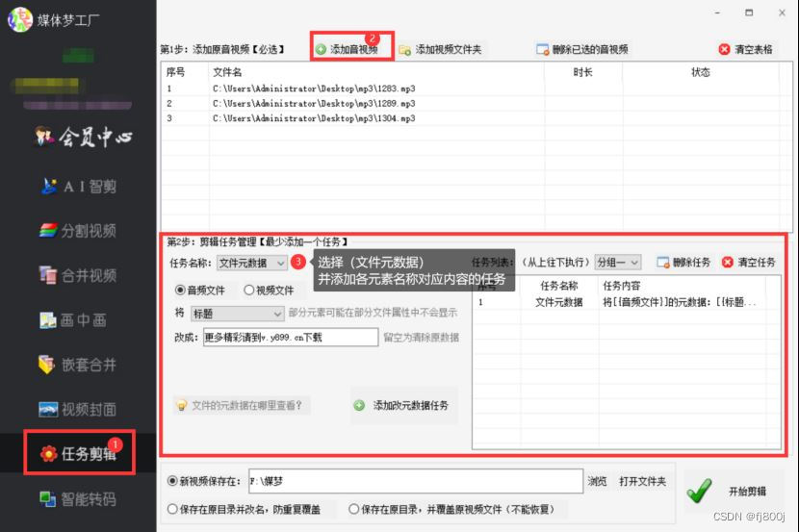Click the 分割视频 colorful stack icon

[48, 231]
